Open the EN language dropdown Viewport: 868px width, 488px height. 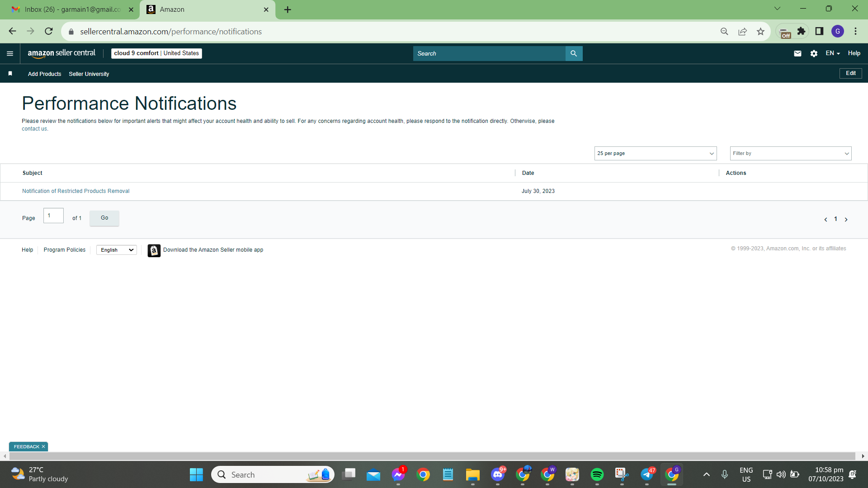[833, 53]
